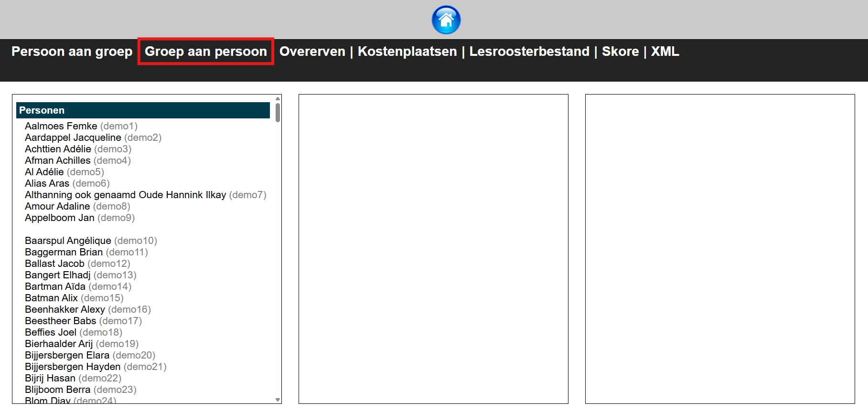The image size is (868, 412).
Task: Go to Kostenplaatsen section
Action: pyautogui.click(x=407, y=52)
